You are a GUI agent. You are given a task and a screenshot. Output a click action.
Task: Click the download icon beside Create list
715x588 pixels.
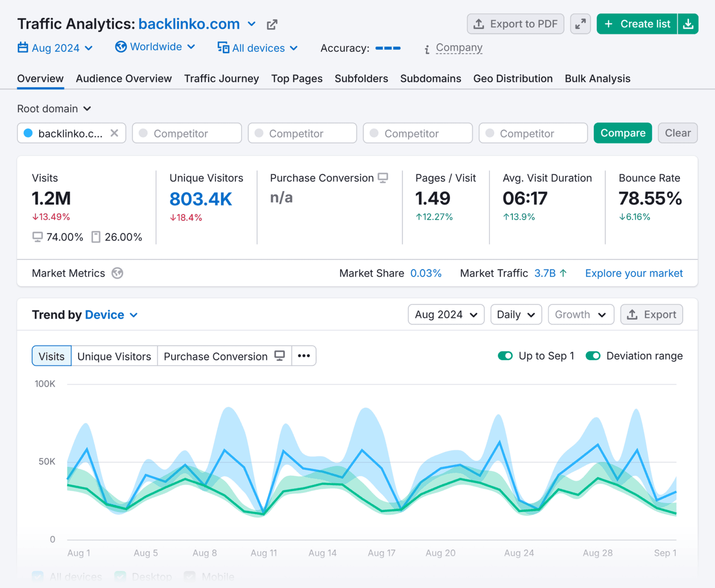(688, 24)
